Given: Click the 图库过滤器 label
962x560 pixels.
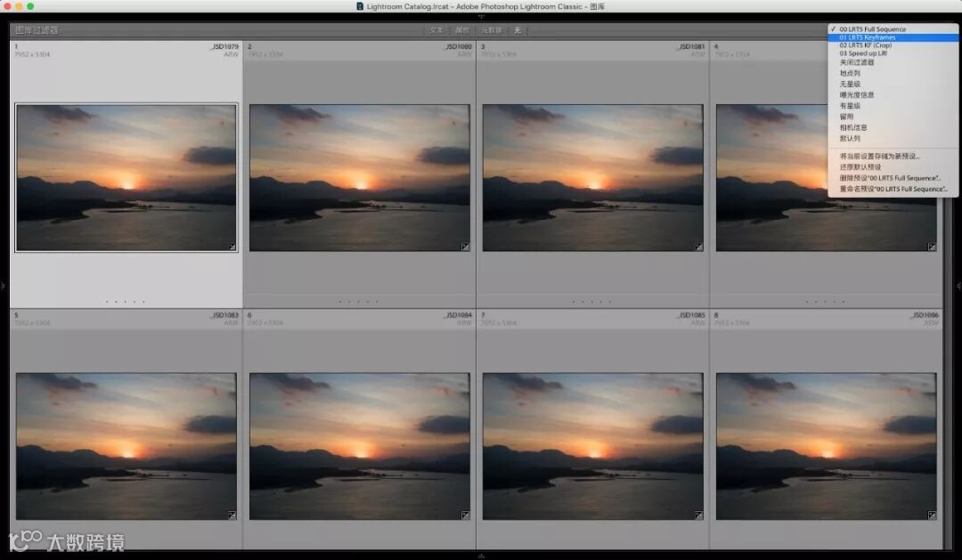Looking at the screenshot, I should pos(37,30).
